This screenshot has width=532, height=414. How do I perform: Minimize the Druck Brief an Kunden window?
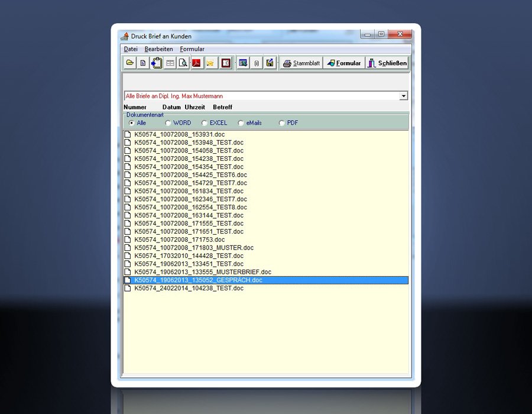coord(368,34)
